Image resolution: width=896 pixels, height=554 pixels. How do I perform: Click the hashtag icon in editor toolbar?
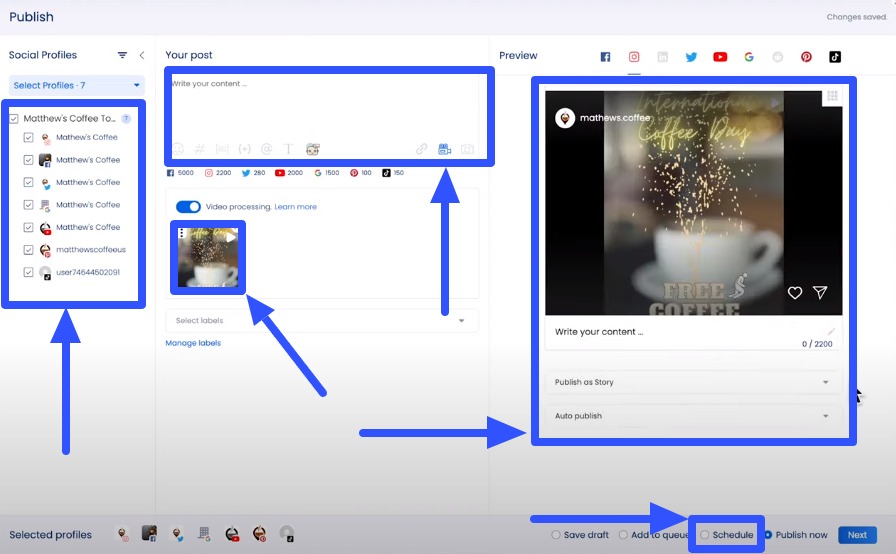point(200,149)
